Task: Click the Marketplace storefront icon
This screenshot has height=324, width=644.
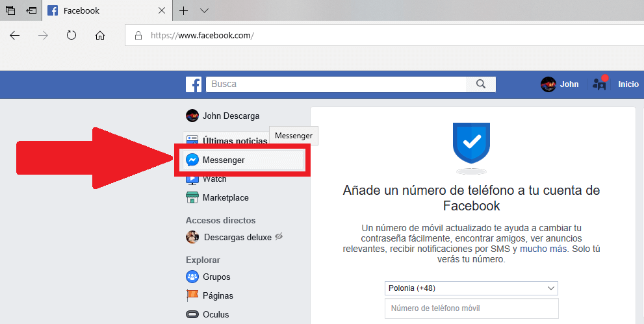Action: pyautogui.click(x=192, y=197)
